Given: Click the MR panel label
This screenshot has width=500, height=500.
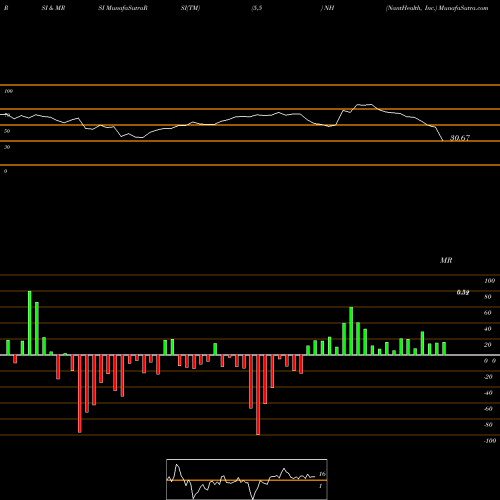Looking at the screenshot, I should point(446,260).
